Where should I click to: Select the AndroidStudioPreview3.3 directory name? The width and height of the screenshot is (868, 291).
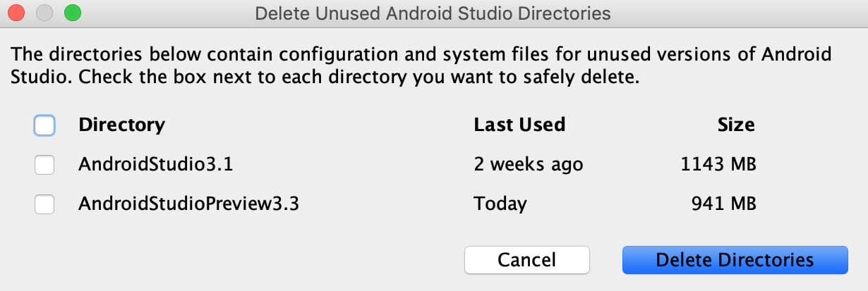[x=188, y=205]
